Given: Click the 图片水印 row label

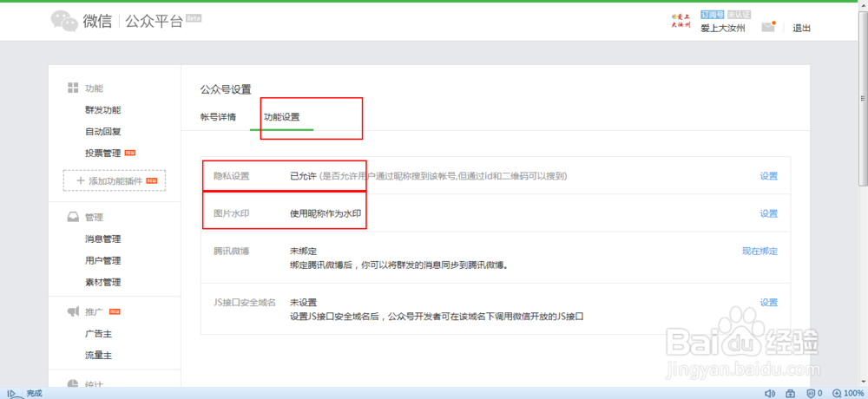Looking at the screenshot, I should pos(232,213).
